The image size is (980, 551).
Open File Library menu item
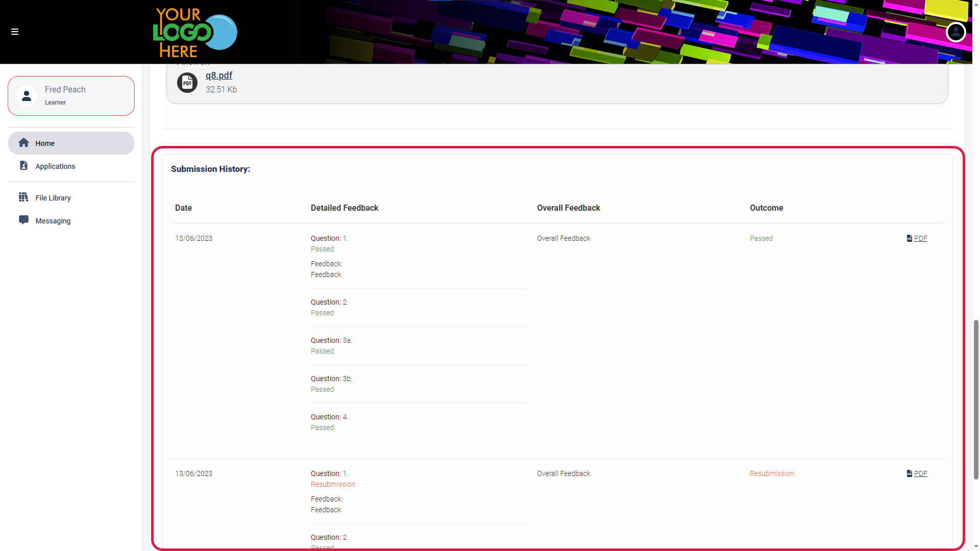click(53, 198)
